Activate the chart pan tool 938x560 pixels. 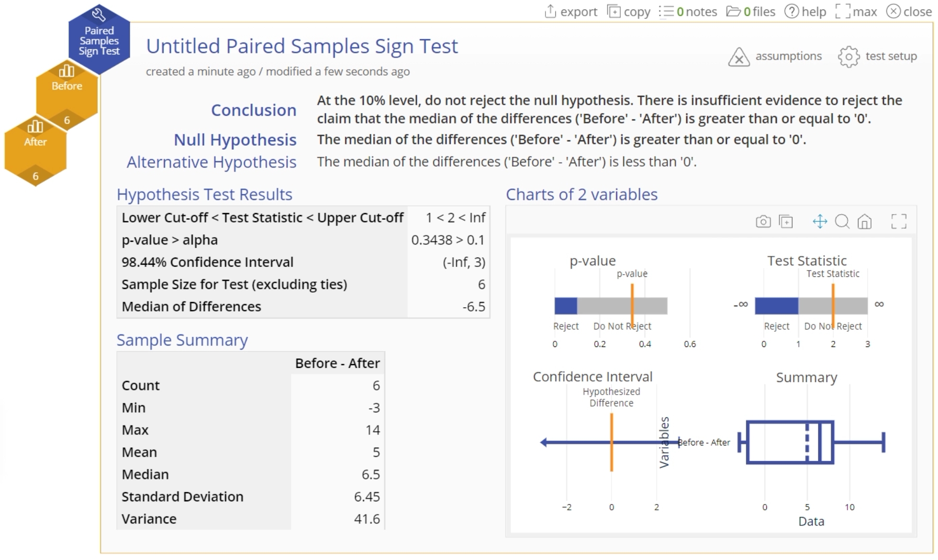pos(820,222)
